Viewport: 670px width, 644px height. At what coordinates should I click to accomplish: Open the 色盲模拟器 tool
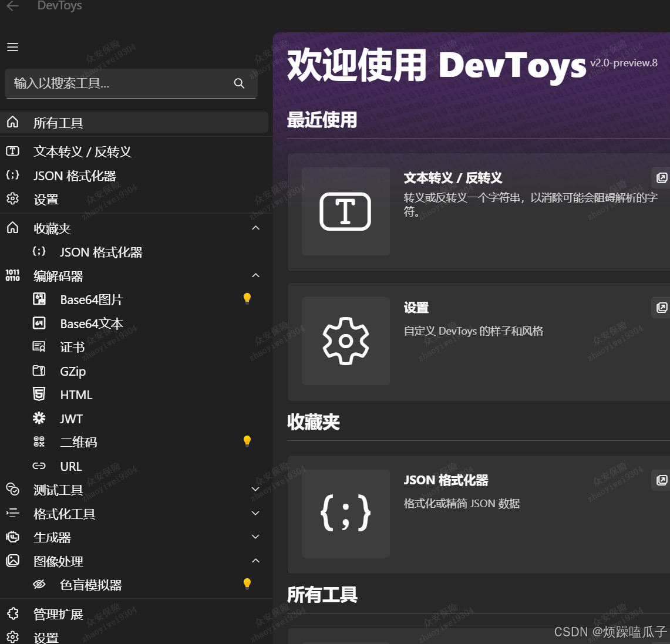coord(134,585)
